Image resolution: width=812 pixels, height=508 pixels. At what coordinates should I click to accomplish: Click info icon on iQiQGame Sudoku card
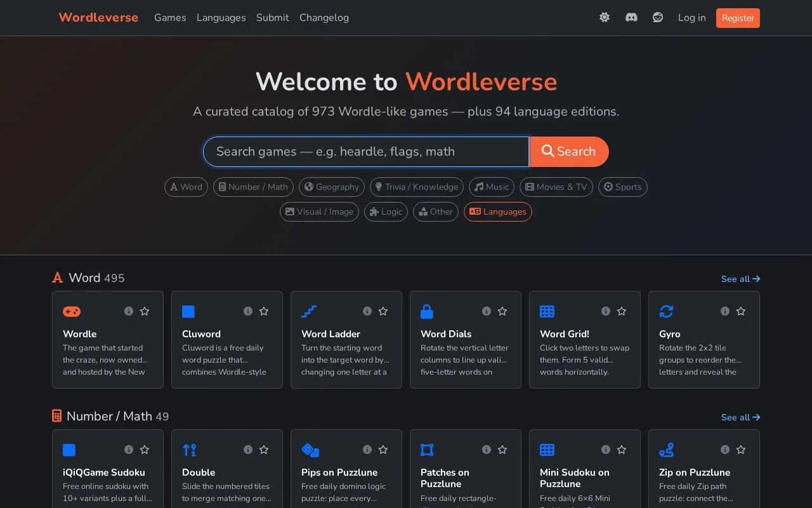[x=129, y=450]
